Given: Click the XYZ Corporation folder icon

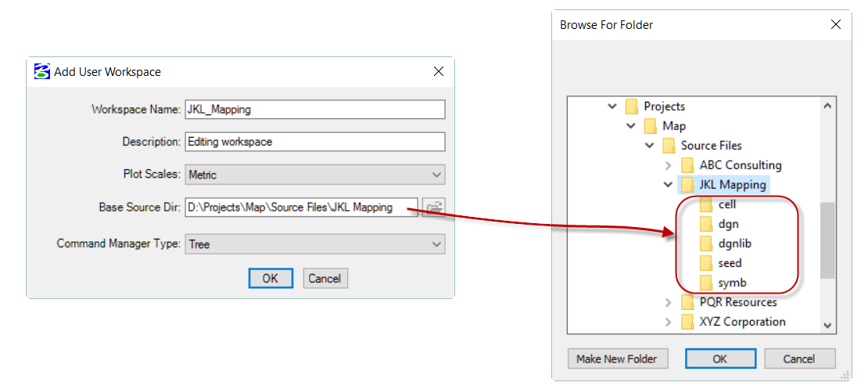Looking at the screenshot, I should (687, 322).
